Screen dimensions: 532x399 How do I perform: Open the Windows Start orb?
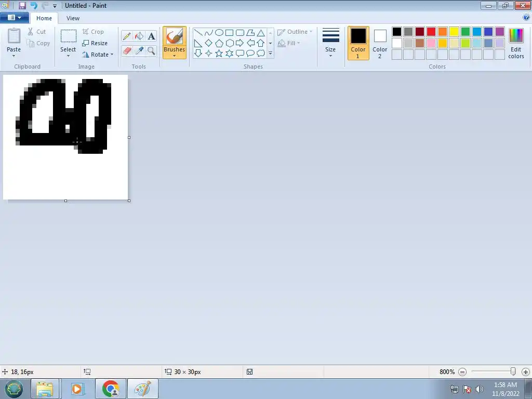point(14,389)
